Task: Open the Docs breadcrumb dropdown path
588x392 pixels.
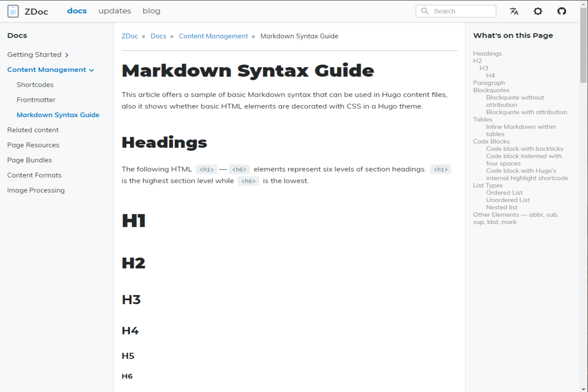Action: point(158,36)
